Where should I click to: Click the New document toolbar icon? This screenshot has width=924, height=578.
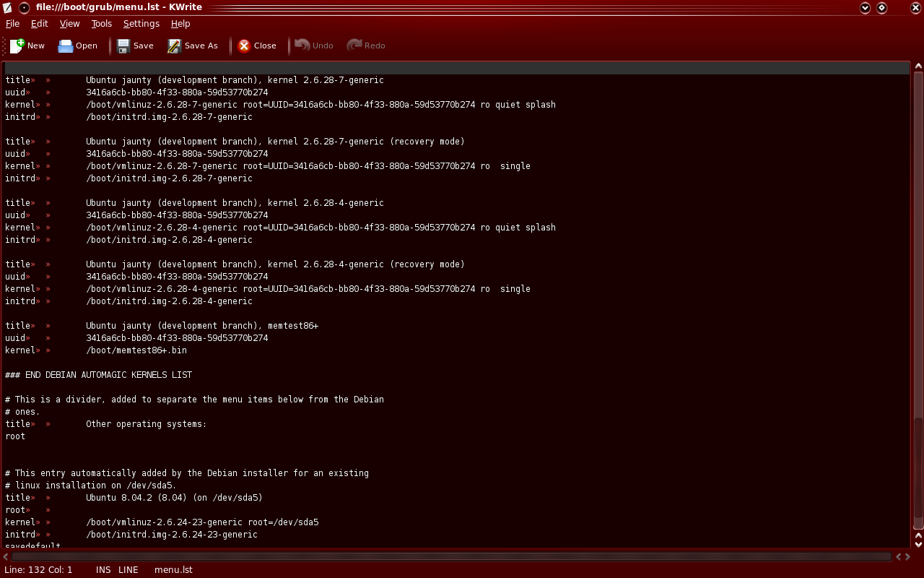tap(17, 46)
